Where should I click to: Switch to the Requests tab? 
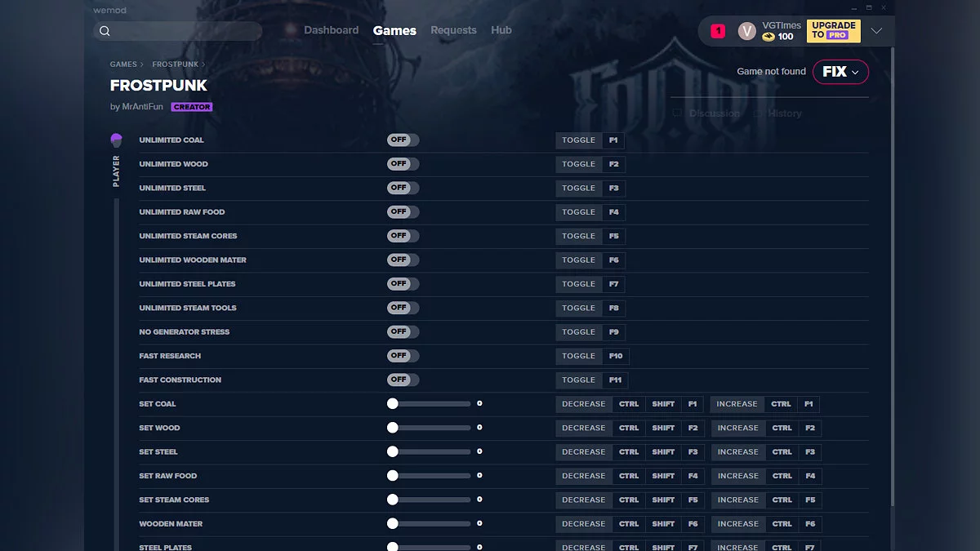453,30
